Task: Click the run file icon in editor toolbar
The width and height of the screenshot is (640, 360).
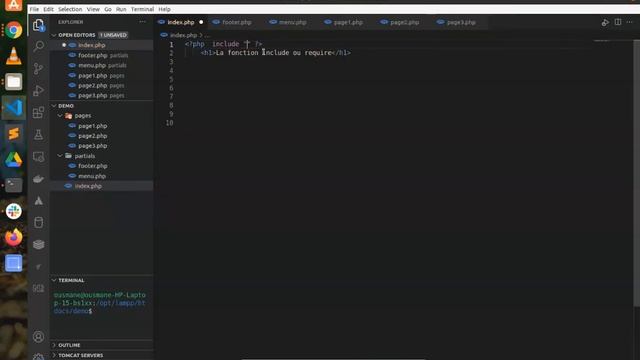Action: coord(605,22)
